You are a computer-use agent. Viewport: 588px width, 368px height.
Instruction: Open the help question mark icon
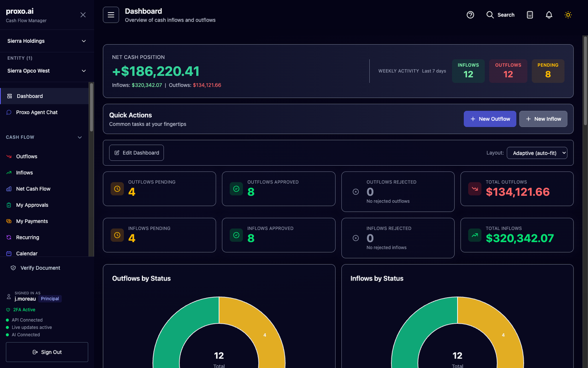coord(470,15)
